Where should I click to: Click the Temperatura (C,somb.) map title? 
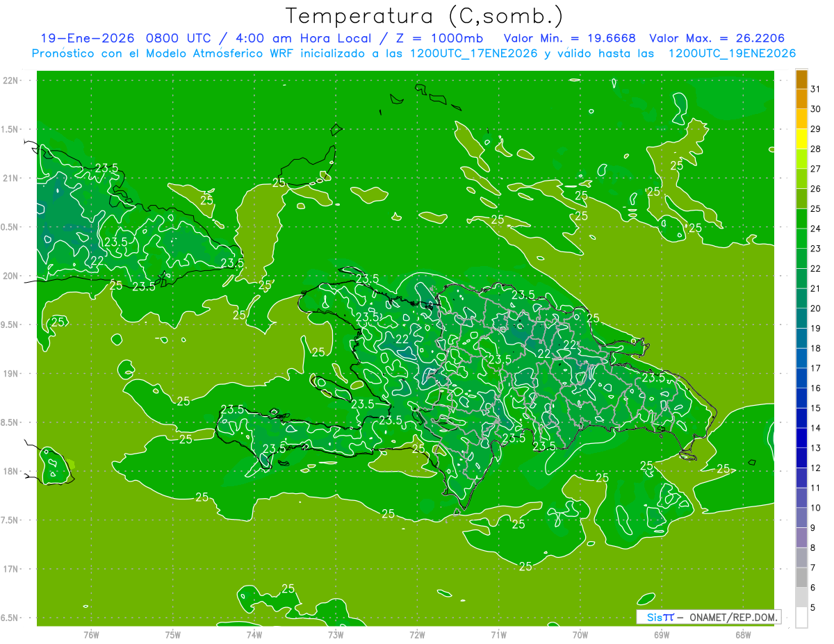[425, 16]
